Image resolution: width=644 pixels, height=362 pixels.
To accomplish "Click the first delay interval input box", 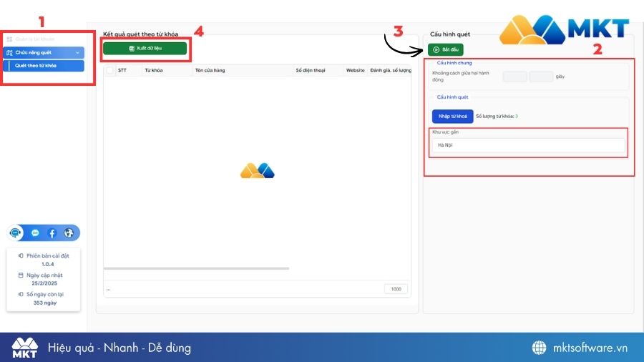I will click(x=514, y=77).
